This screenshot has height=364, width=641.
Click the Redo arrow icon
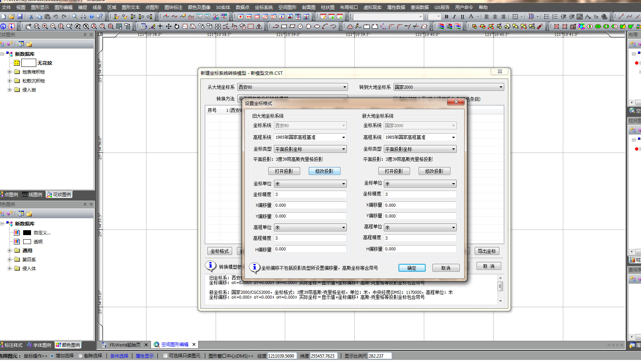click(64, 16)
